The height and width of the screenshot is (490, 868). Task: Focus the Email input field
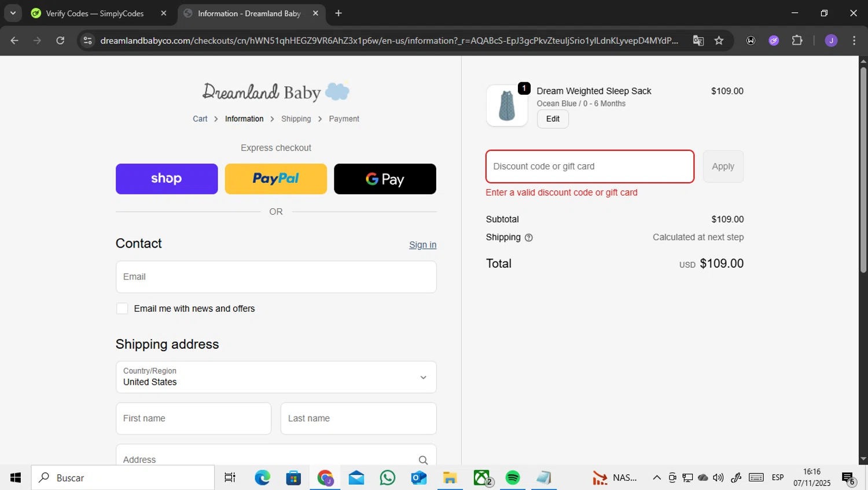pos(276,277)
